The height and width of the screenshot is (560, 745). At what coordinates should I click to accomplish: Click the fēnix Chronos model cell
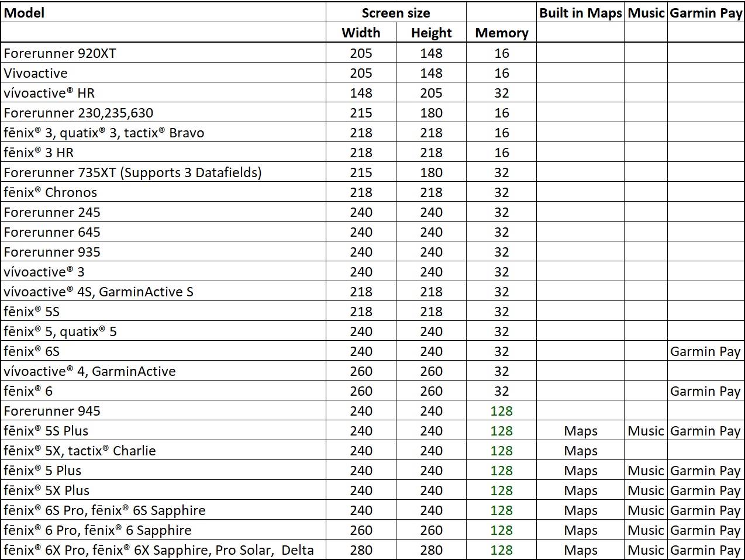click(50, 192)
